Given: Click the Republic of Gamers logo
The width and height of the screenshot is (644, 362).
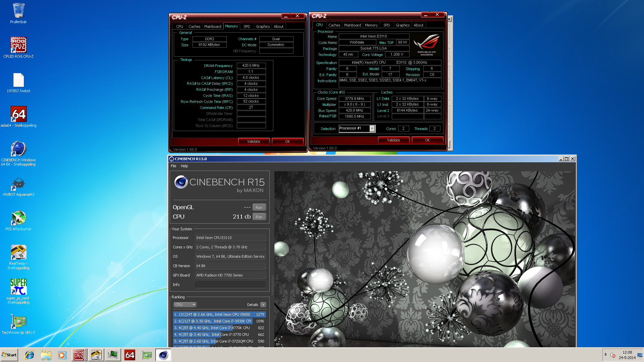Looking at the screenshot, I should click(427, 45).
